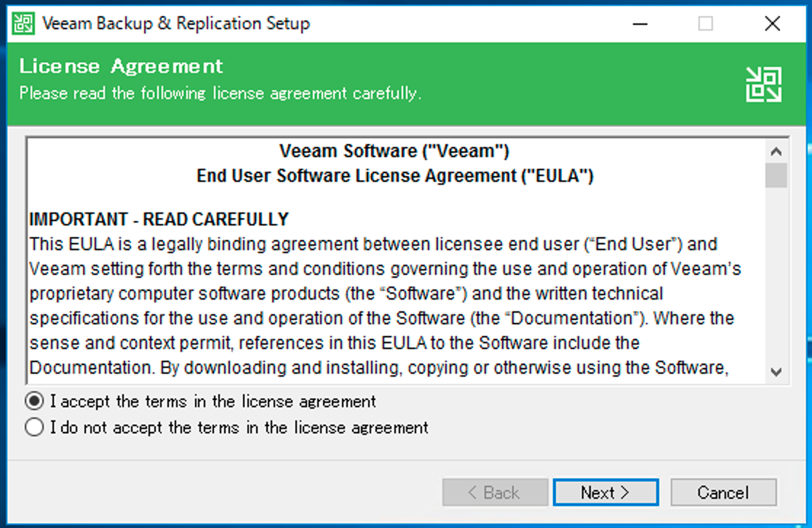Select 'I accept the terms in the license agreement'
The image size is (812, 528).
point(34,401)
